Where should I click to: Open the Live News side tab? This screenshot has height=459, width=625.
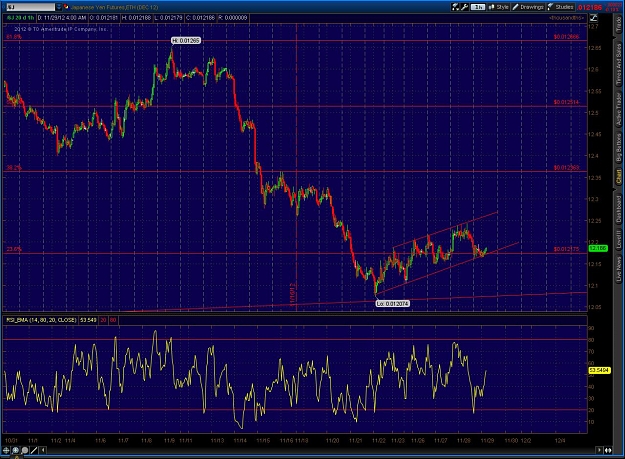[x=618, y=270]
